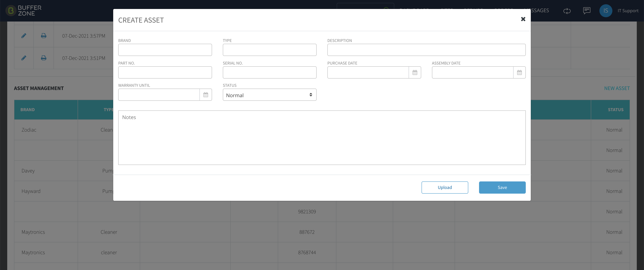Save the new asset
The width and height of the screenshot is (644, 270).
[502, 187]
